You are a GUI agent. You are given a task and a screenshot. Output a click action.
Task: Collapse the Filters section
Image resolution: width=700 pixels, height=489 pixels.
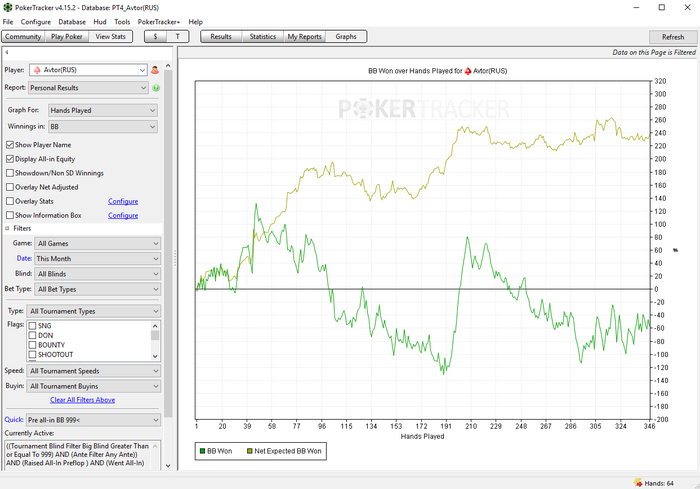[x=7, y=228]
